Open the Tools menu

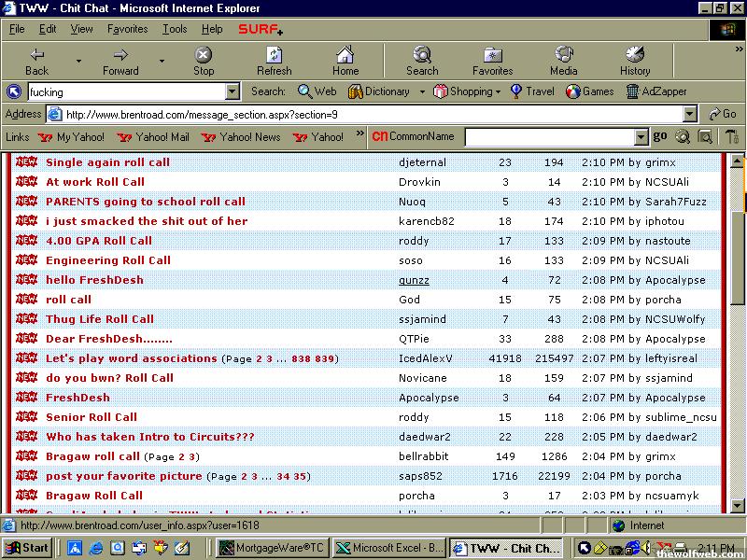pos(175,29)
